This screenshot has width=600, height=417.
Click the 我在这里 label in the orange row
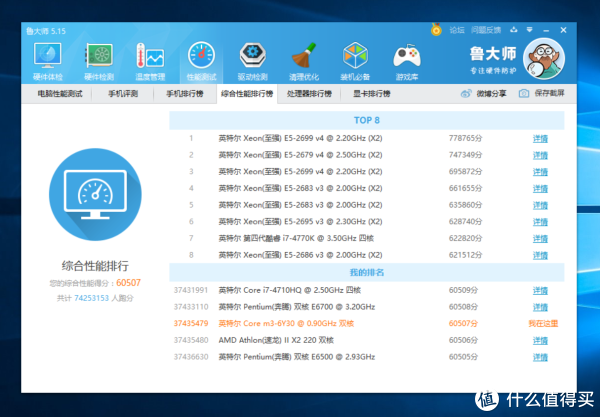(543, 324)
